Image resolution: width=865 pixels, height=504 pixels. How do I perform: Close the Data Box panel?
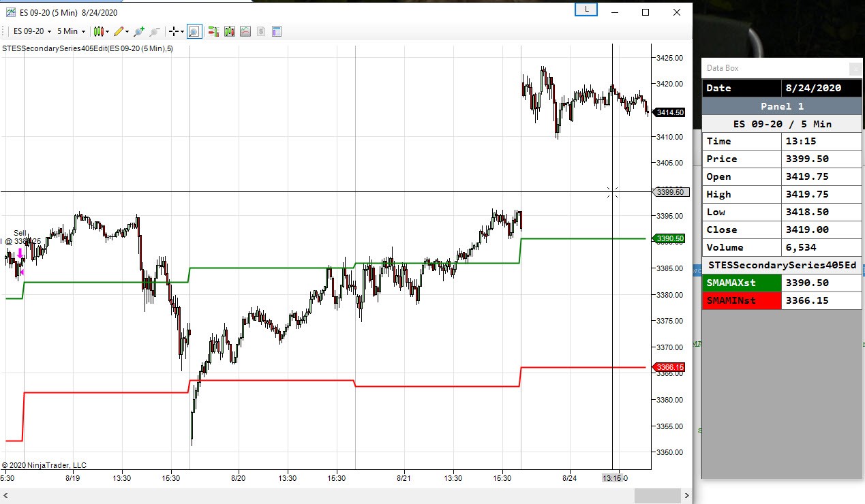855,68
